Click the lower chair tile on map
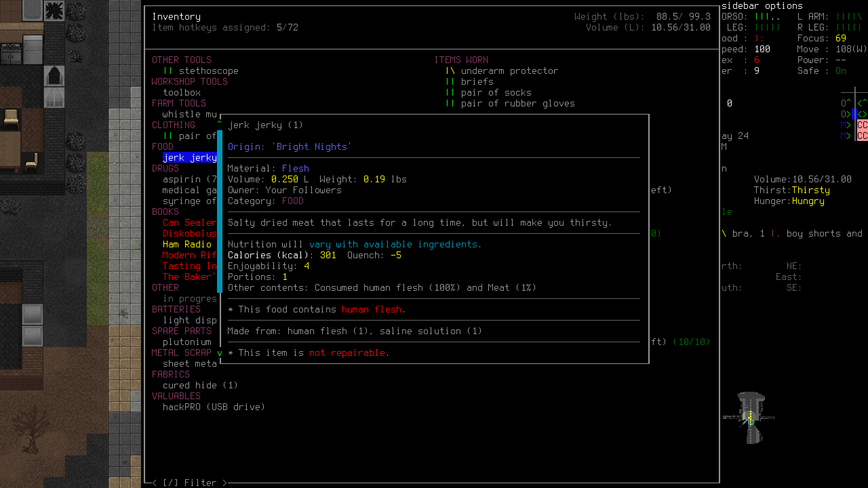Viewport: 868px width, 488px height. 32,163
